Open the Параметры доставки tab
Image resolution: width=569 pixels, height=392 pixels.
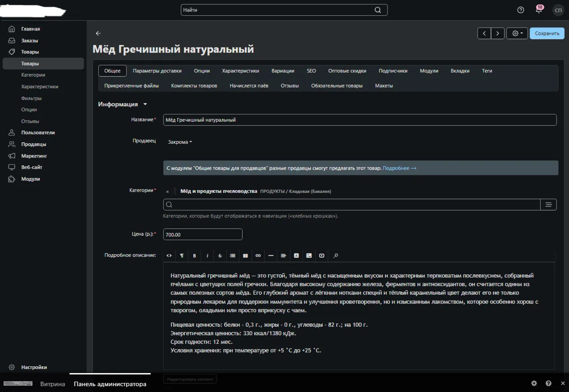pyautogui.click(x=157, y=71)
